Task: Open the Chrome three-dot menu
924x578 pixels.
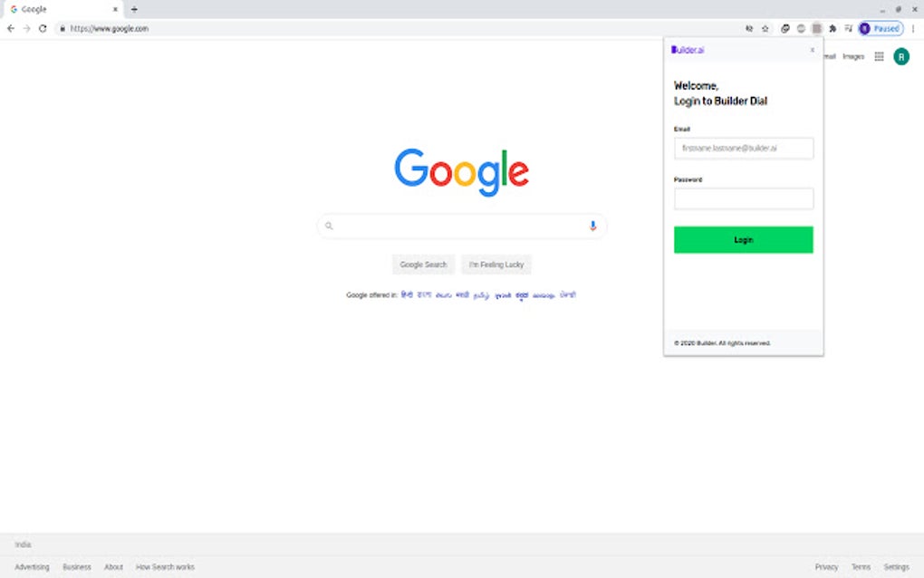Action: coord(914,28)
